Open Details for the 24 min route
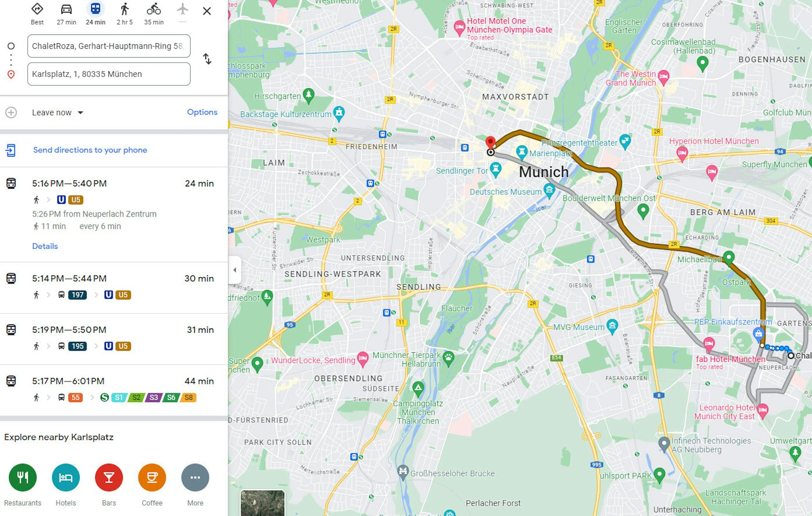812x516 pixels. tap(45, 246)
